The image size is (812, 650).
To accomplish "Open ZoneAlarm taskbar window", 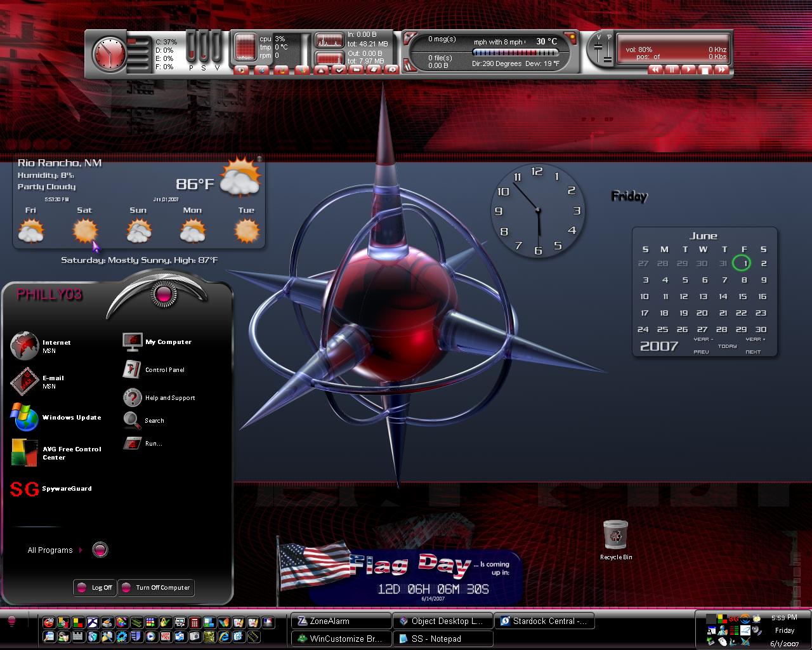I will coord(341,621).
